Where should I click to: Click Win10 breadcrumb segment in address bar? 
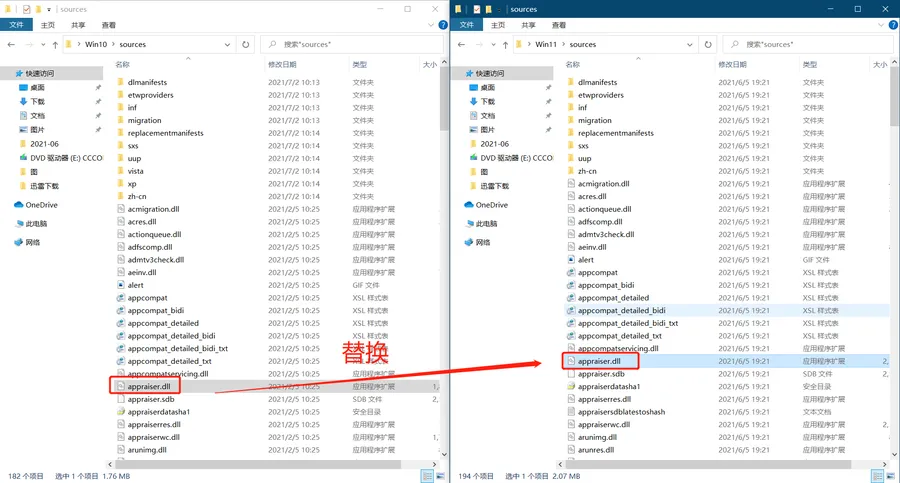tap(96, 44)
